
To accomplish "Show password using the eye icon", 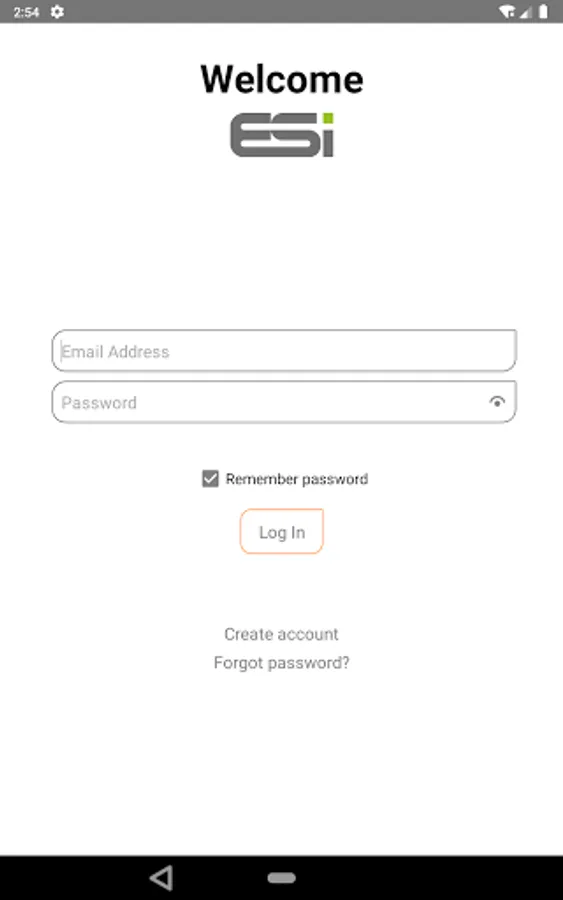I will (497, 402).
